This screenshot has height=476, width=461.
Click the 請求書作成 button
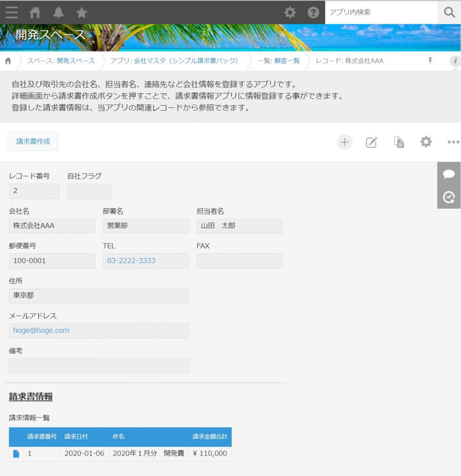click(x=33, y=141)
